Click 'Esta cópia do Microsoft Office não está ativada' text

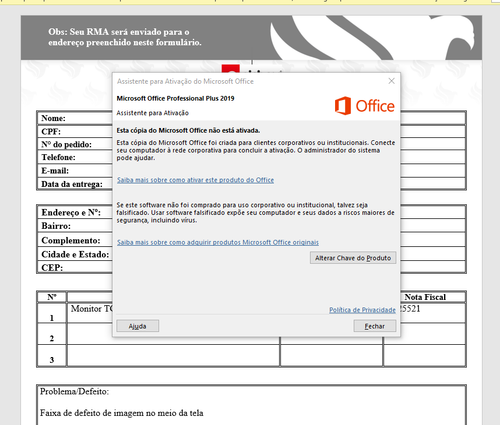coord(188,130)
